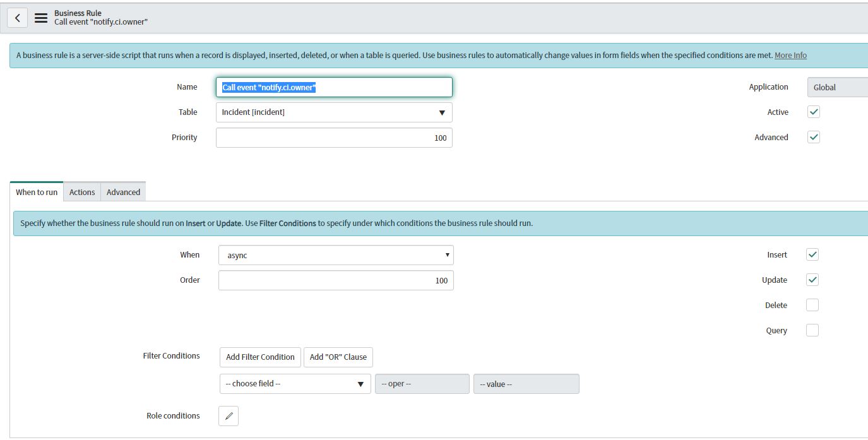The width and height of the screenshot is (868, 440).
Task: Switch to the Actions tab
Action: click(82, 192)
